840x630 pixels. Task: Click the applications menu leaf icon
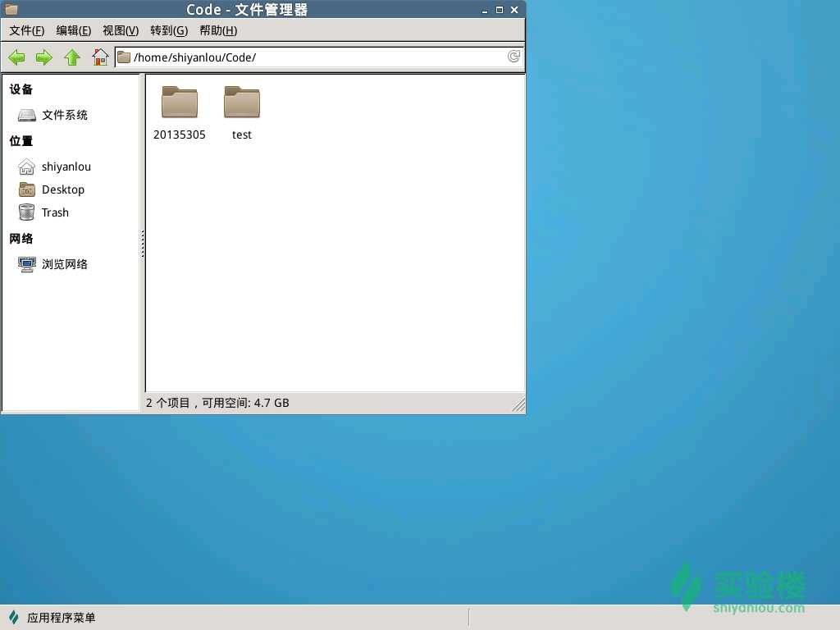[13, 617]
